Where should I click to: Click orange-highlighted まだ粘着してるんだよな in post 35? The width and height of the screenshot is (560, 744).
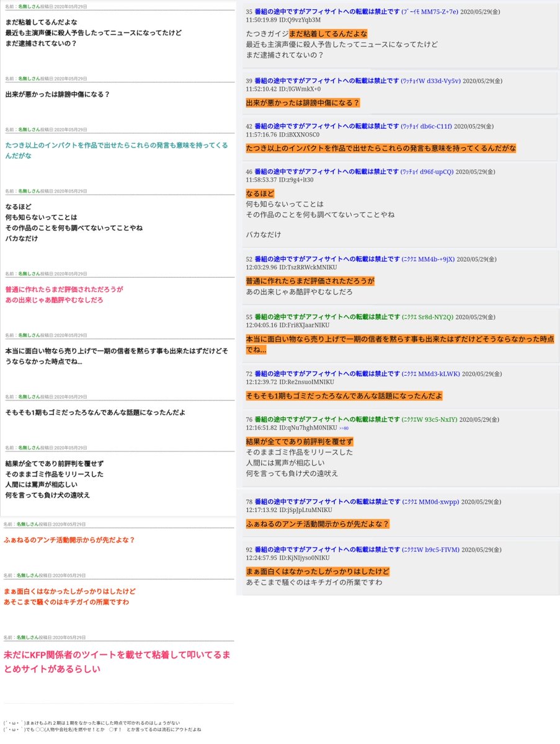tap(328, 34)
